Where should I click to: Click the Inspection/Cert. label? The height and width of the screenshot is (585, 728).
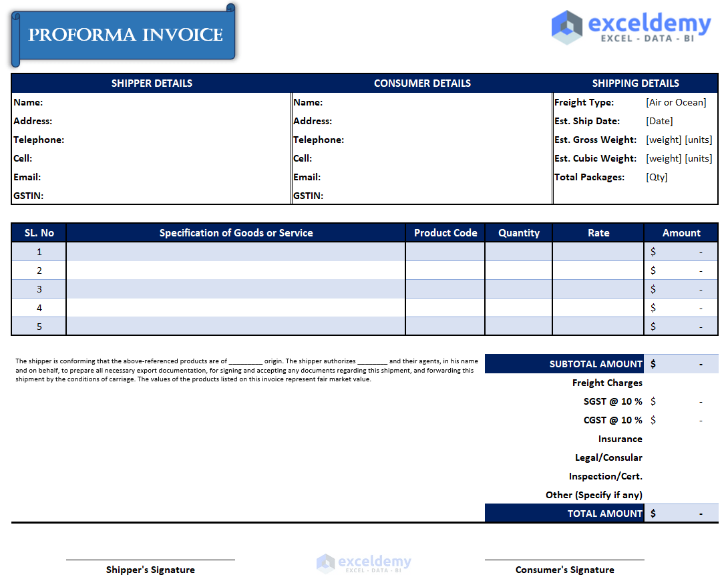[605, 476]
